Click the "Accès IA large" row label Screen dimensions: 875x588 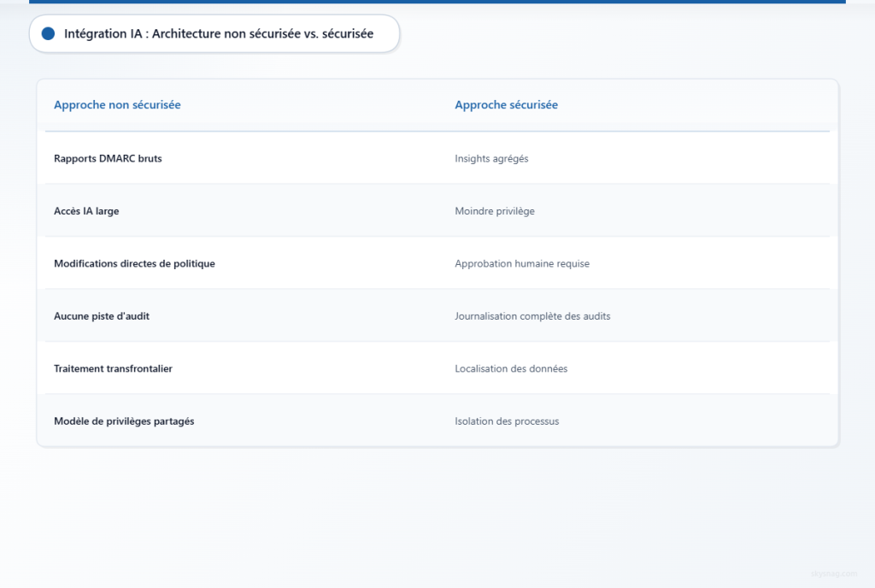[x=86, y=211]
